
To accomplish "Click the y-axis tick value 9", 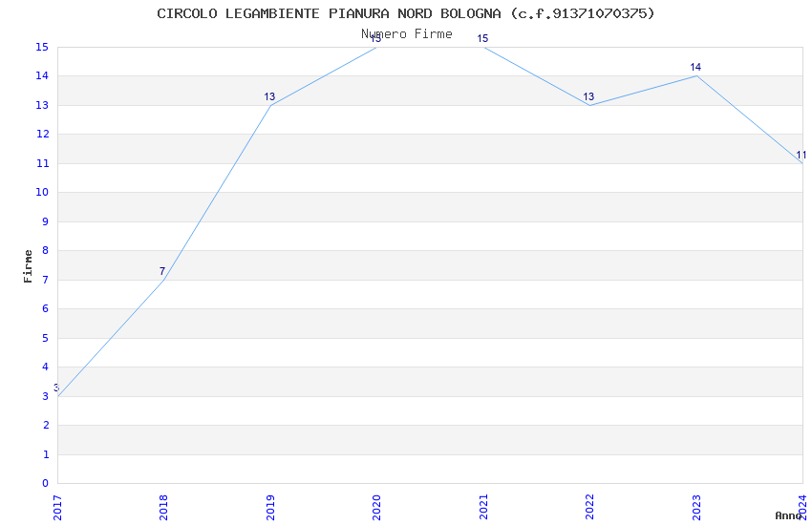I will coord(46,221).
